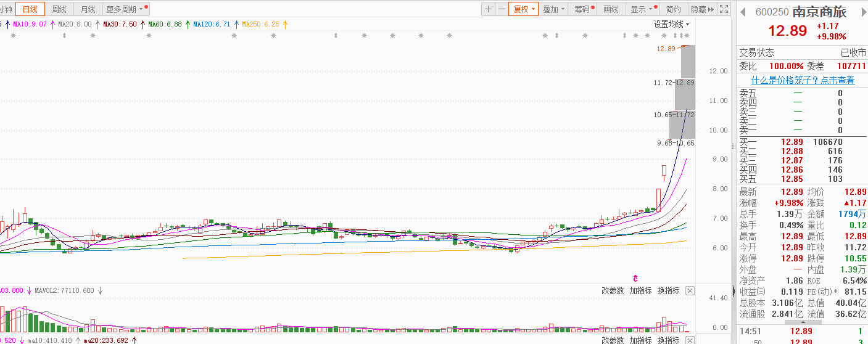The image size is (868, 344).
Task: Switch to the 周线 weekly chart tab
Action: pyautogui.click(x=59, y=9)
